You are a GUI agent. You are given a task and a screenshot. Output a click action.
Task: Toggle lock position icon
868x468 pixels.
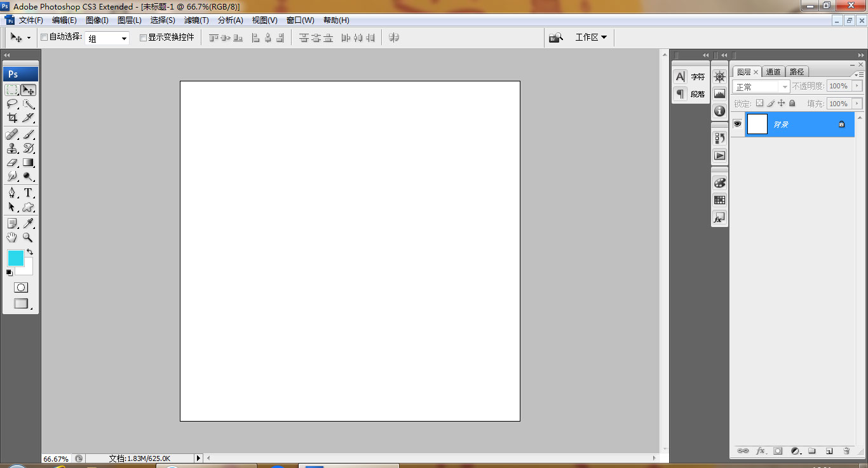[x=782, y=103]
